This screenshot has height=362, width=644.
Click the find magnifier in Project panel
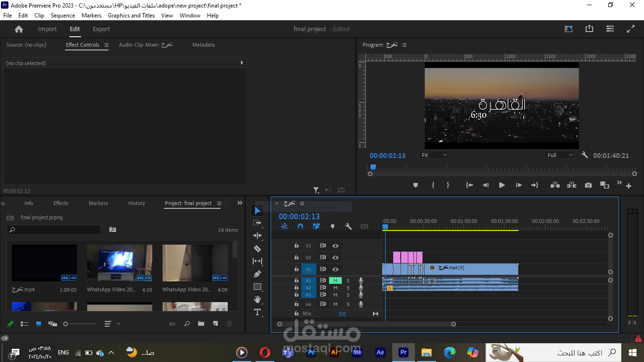(x=187, y=323)
